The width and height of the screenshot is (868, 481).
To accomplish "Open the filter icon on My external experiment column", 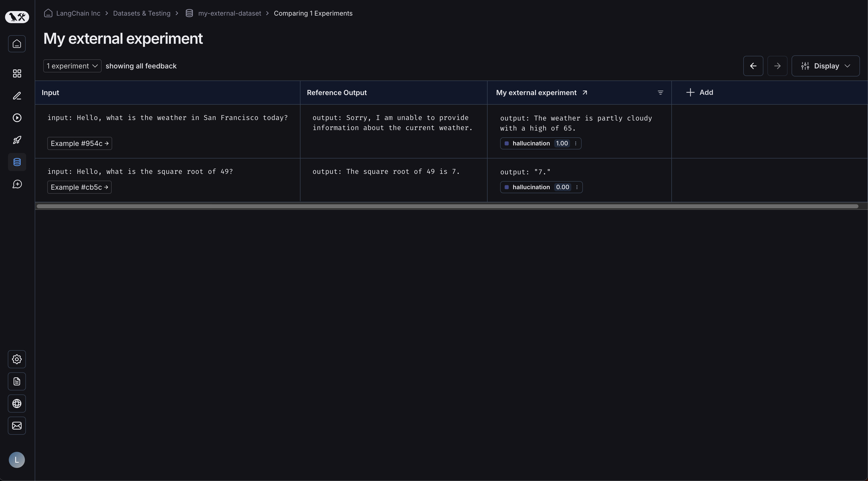I will click(x=660, y=92).
